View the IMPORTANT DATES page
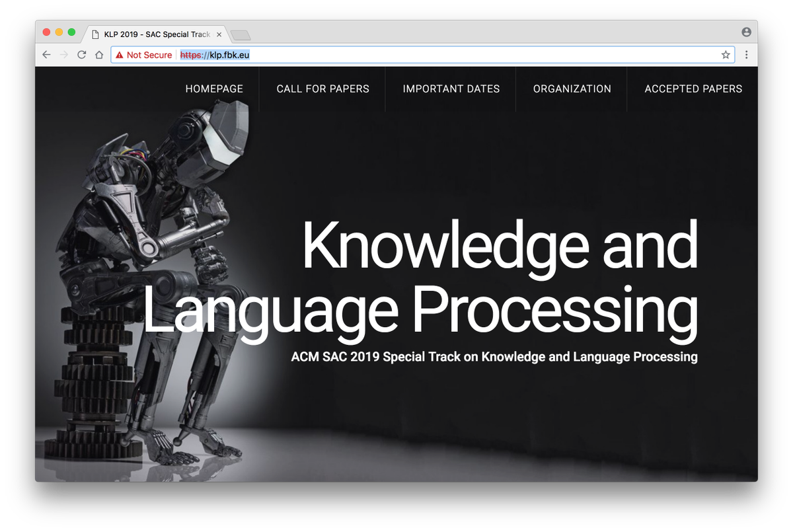The image size is (793, 532). coord(451,89)
